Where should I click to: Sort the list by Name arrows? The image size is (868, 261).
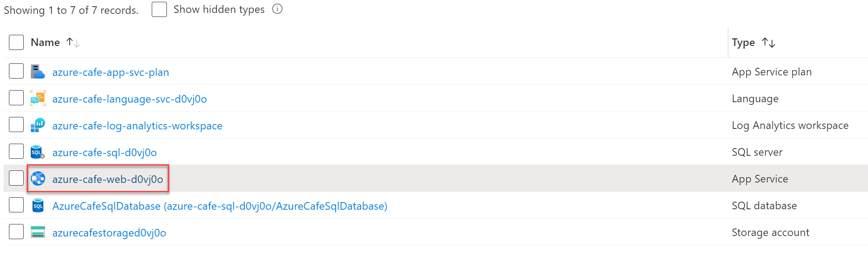coord(73,42)
